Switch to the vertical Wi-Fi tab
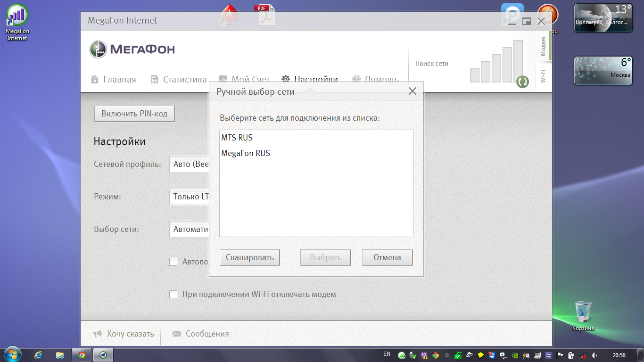The width and height of the screenshot is (644, 362). pyautogui.click(x=543, y=76)
